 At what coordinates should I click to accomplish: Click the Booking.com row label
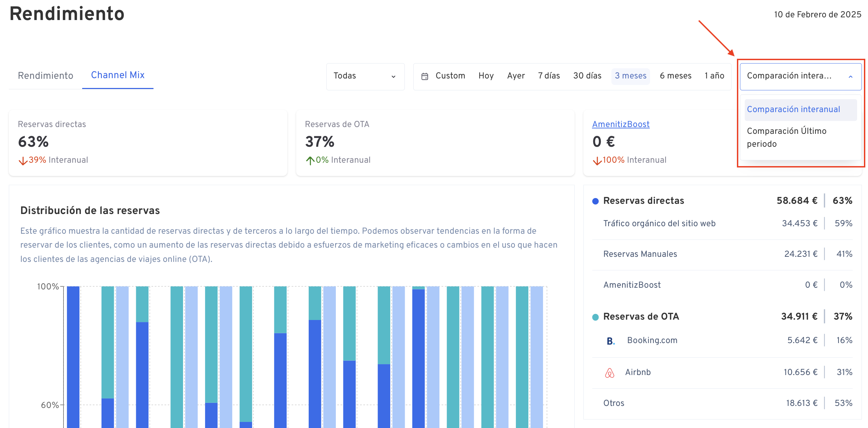click(652, 340)
